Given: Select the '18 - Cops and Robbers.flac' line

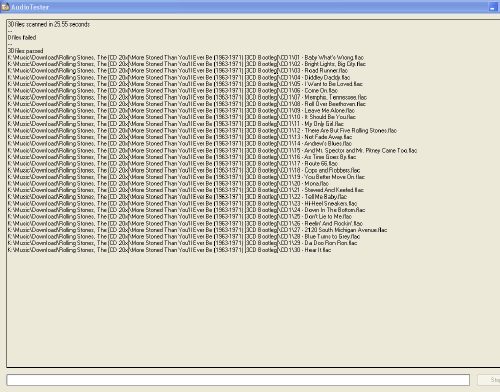Looking at the screenshot, I should pos(184,170).
